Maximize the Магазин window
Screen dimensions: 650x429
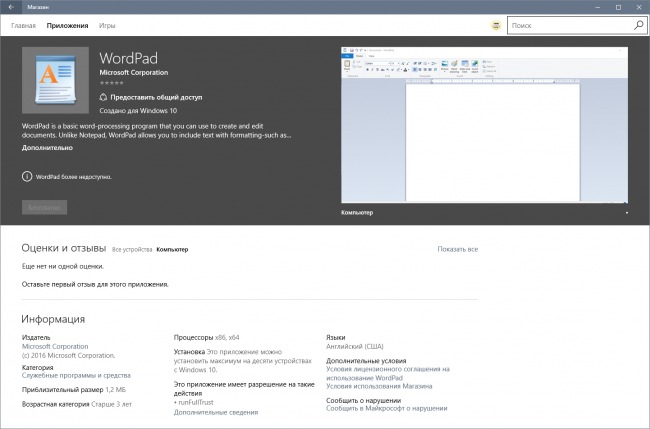point(618,7)
